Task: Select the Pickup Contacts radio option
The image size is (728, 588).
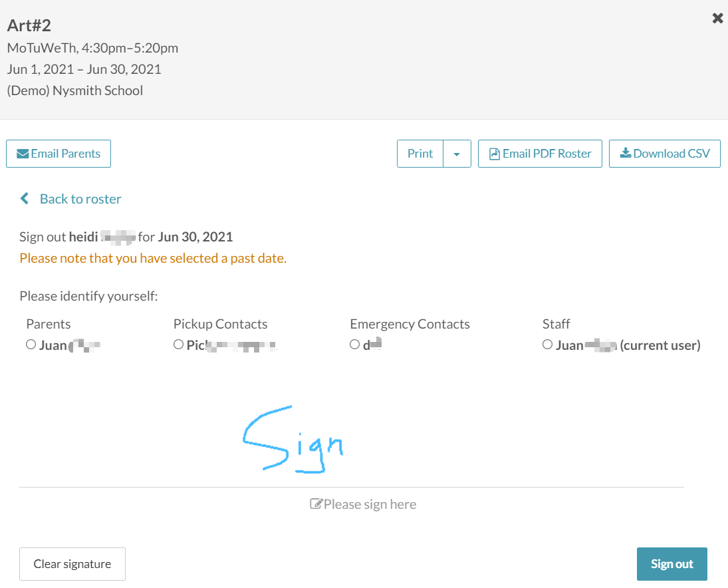Action: point(178,345)
